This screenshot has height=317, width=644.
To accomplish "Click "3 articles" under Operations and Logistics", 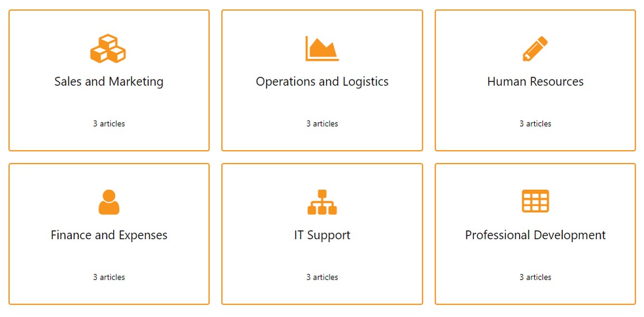I will (x=322, y=124).
